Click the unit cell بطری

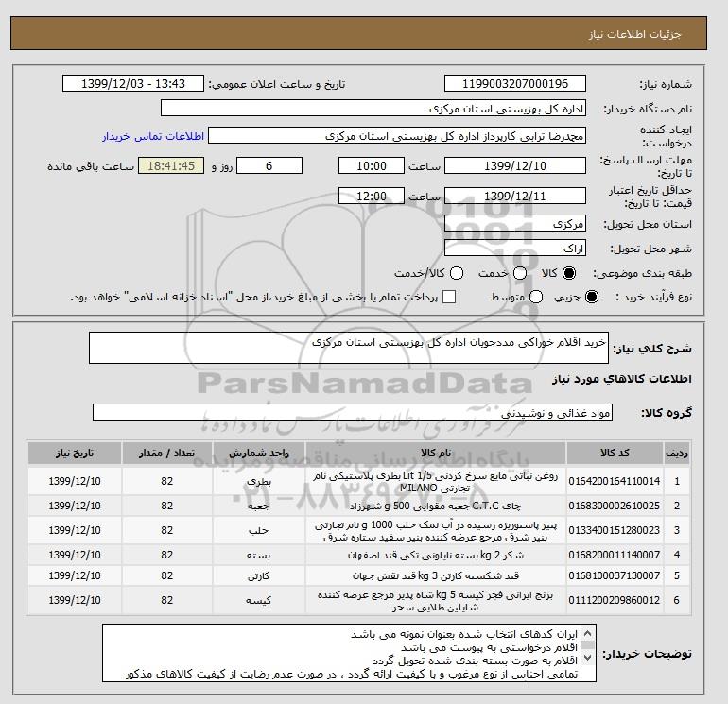pos(259,482)
